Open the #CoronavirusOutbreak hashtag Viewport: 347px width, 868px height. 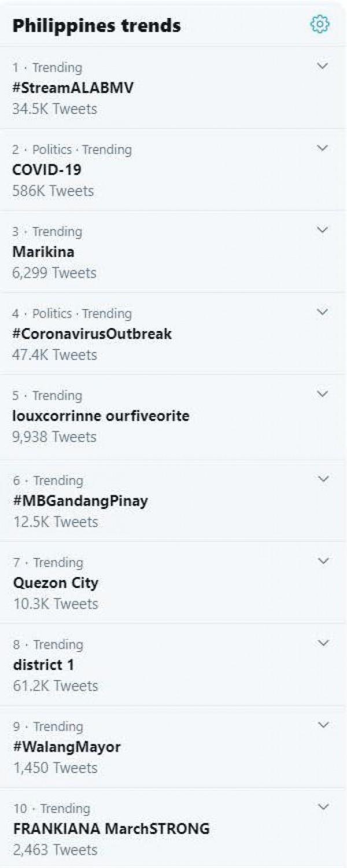coord(92,334)
